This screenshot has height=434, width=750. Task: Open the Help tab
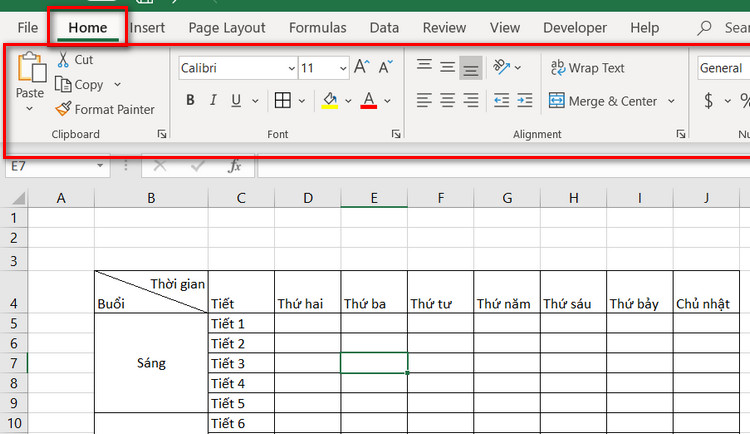pyautogui.click(x=644, y=28)
